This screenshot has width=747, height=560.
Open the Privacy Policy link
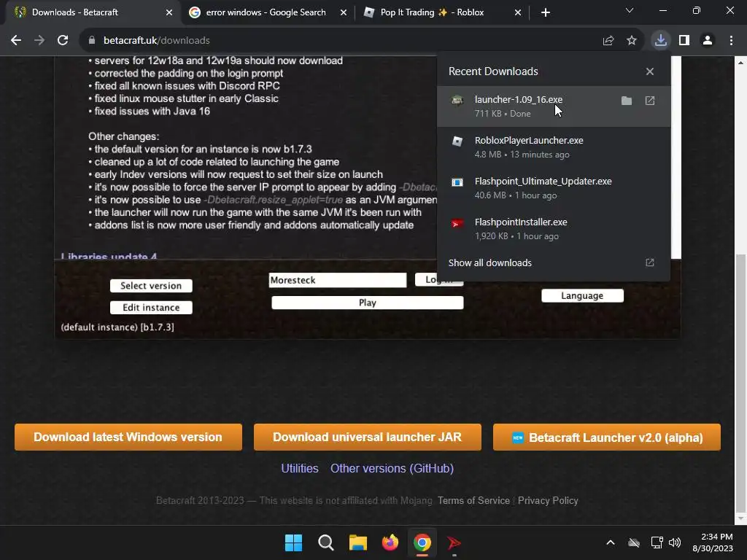pyautogui.click(x=548, y=500)
